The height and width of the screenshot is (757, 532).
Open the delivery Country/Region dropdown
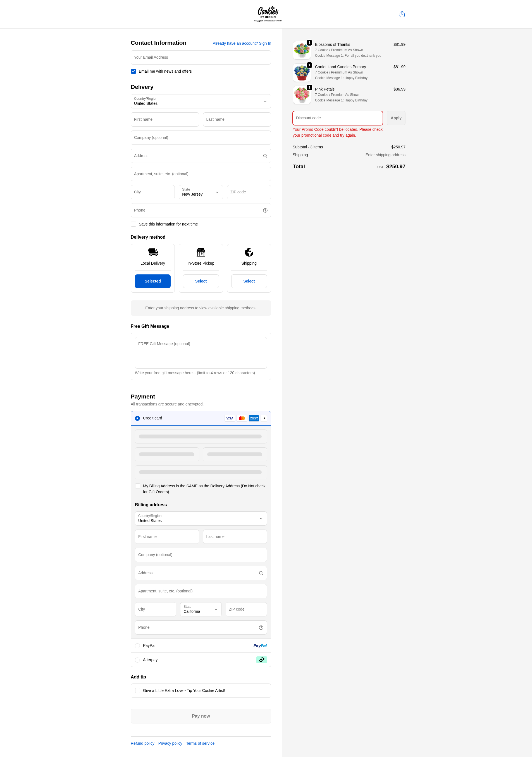pos(201,101)
